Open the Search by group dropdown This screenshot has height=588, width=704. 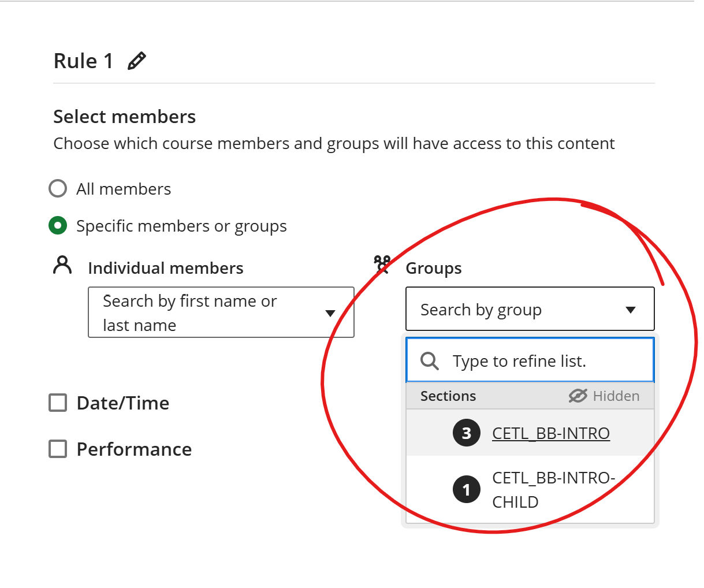tap(530, 309)
